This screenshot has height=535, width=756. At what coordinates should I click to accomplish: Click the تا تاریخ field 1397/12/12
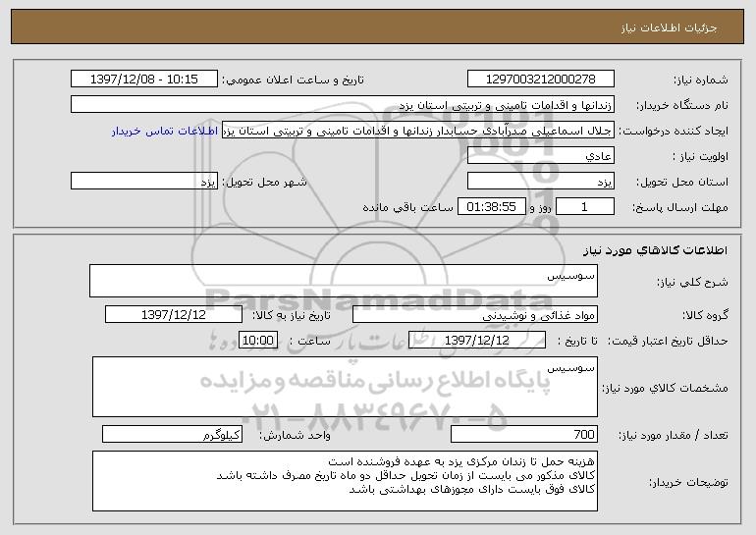[477, 341]
